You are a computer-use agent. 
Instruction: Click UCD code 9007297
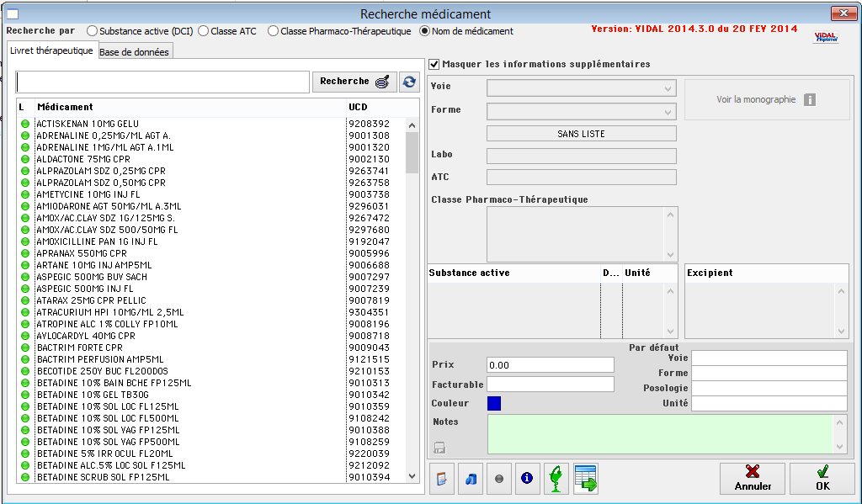coord(369,277)
